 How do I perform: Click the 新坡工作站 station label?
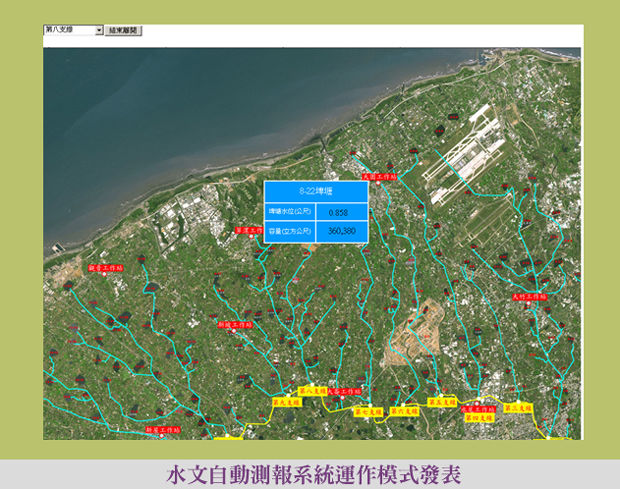[234, 324]
